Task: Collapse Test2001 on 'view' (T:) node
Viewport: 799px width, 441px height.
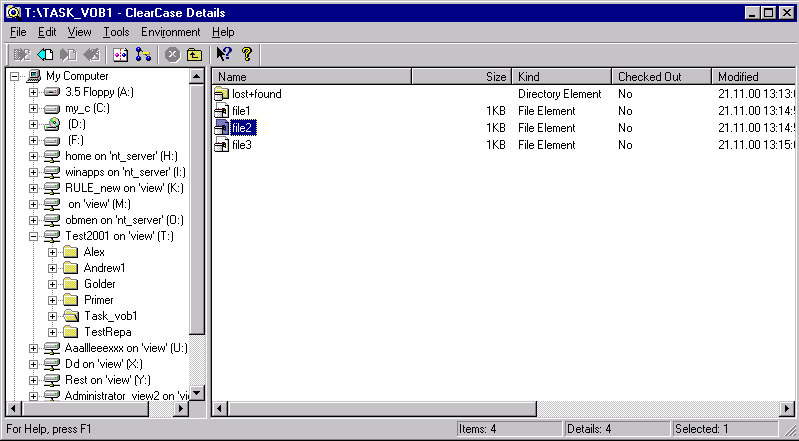Action: click(34, 236)
